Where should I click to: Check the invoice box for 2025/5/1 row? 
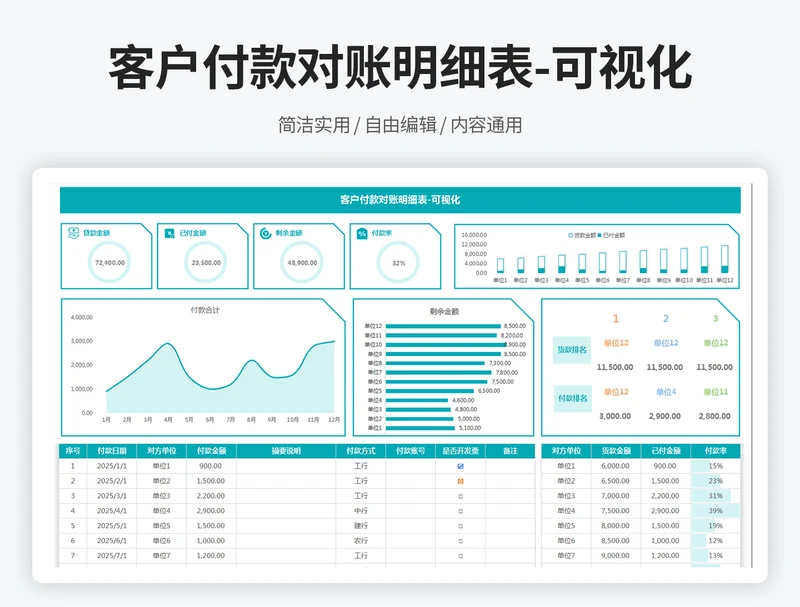click(460, 526)
